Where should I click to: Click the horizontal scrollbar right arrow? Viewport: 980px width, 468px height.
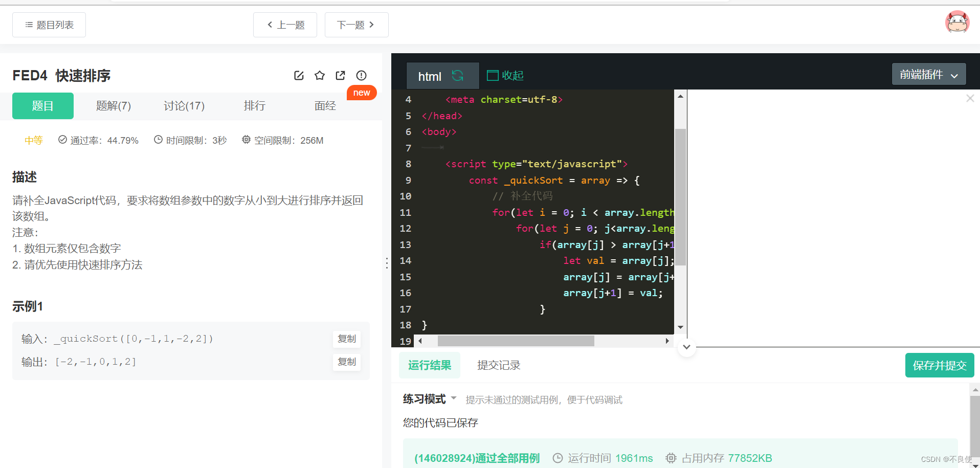[x=667, y=341]
